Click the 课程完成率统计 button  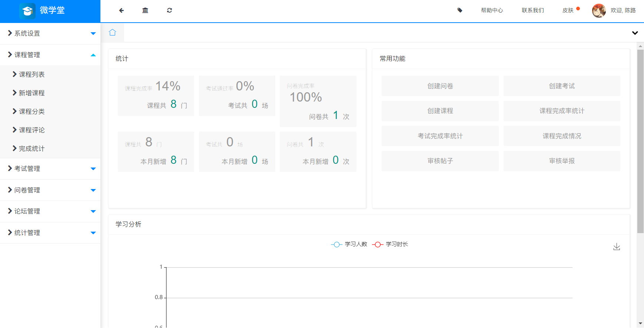click(x=561, y=111)
